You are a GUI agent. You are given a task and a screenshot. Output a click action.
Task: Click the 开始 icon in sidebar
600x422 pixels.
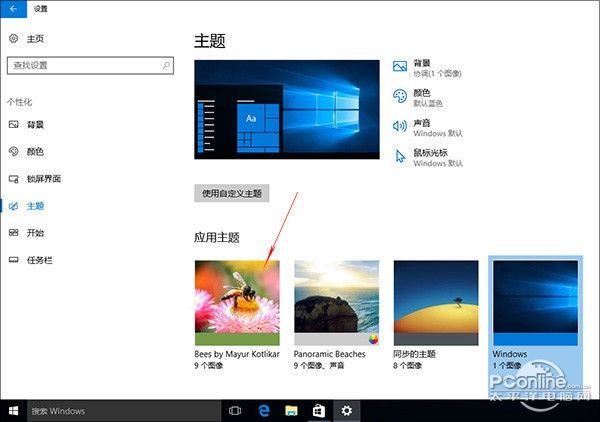13,233
